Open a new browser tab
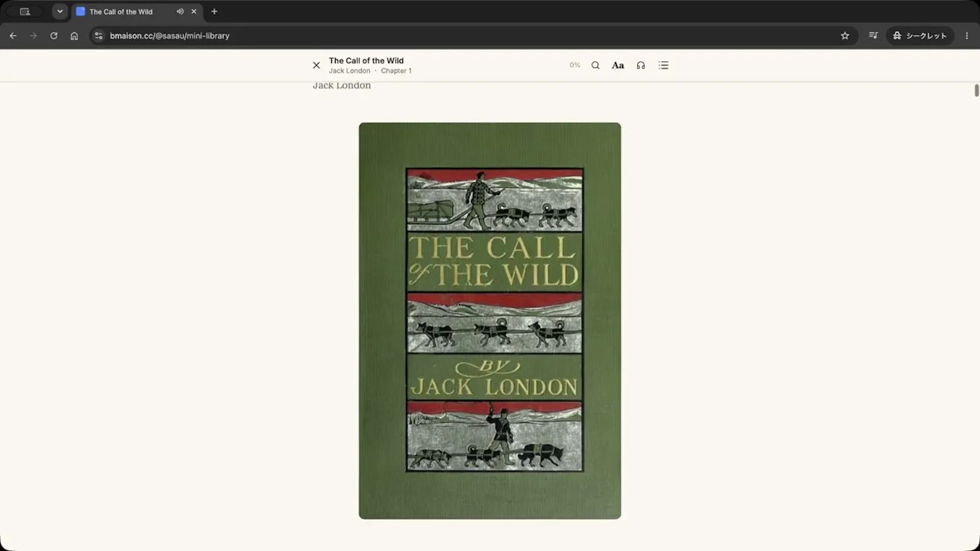The height and width of the screenshot is (551, 980). tap(214, 12)
